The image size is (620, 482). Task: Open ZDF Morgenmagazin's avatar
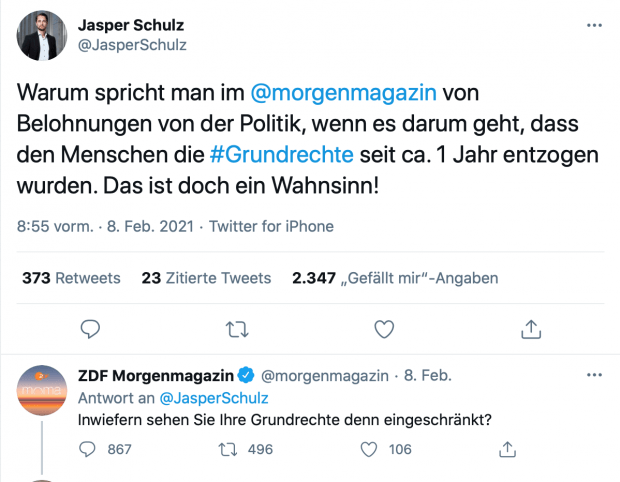[x=41, y=389]
